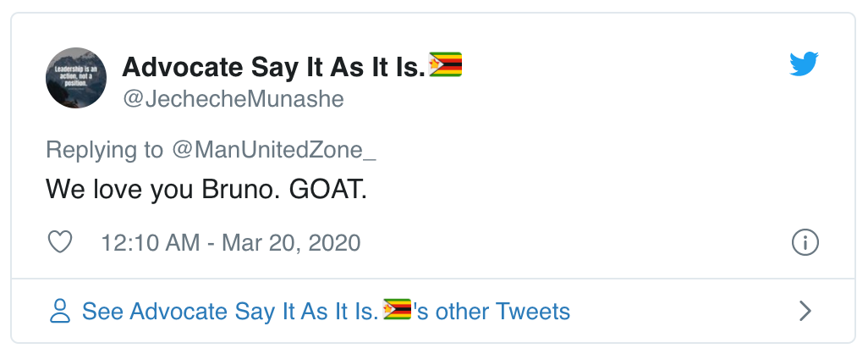Click the Zimbabwe flag emoji beside display name
Image resolution: width=868 pixels, height=354 pixels.
tap(446, 66)
